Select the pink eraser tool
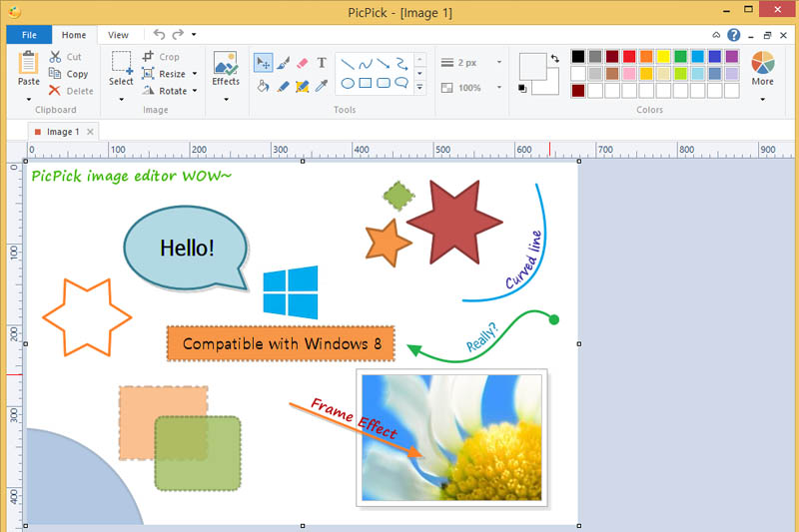The image size is (799, 532). point(303,63)
